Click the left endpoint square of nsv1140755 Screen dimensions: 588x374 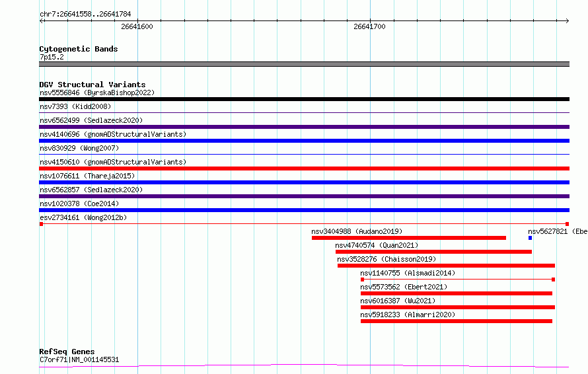click(x=362, y=280)
